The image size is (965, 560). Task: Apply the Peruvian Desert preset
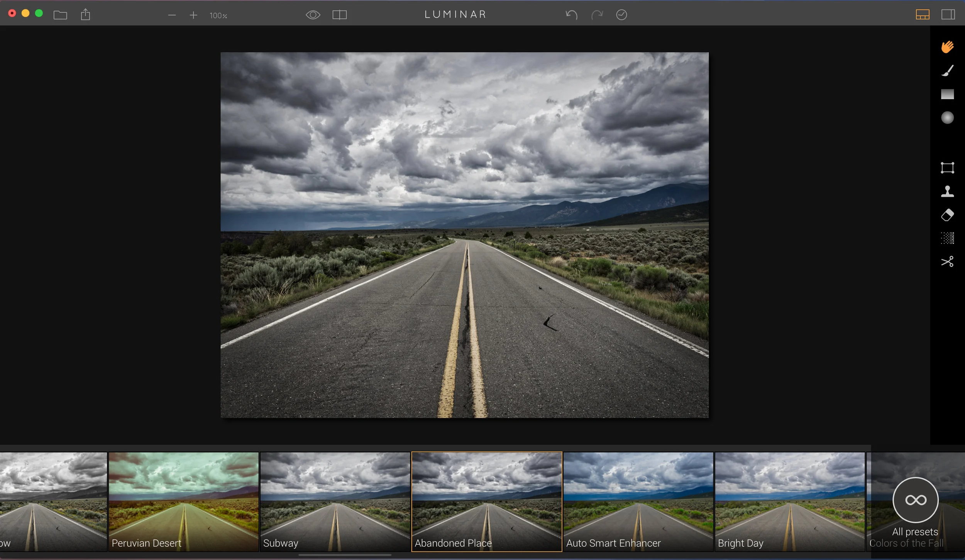click(x=183, y=501)
